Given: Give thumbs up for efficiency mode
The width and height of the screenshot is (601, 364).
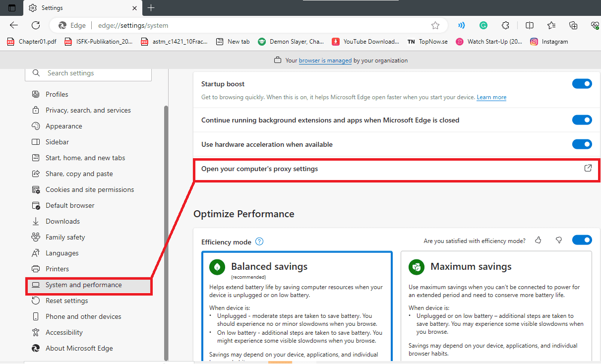Looking at the screenshot, I should click(538, 240).
